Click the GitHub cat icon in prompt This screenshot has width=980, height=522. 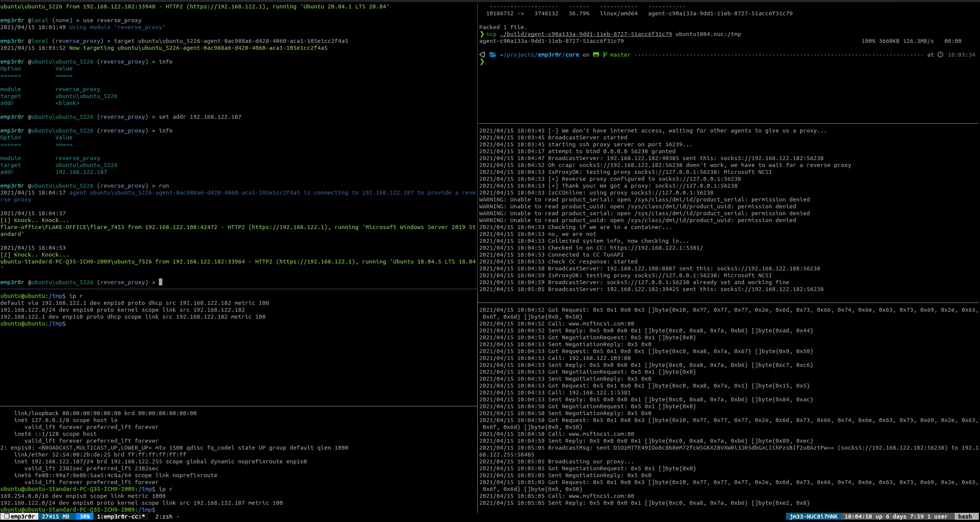(596, 55)
